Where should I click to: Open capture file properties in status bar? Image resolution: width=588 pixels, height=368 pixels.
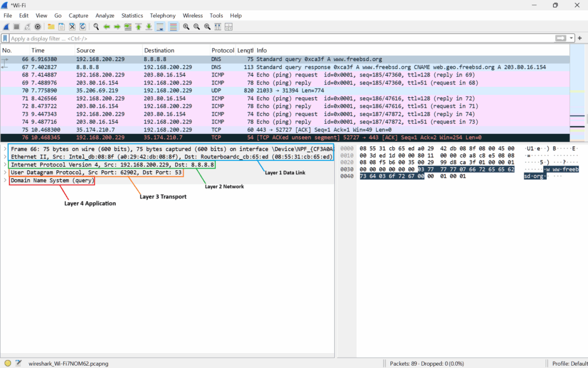pos(18,363)
